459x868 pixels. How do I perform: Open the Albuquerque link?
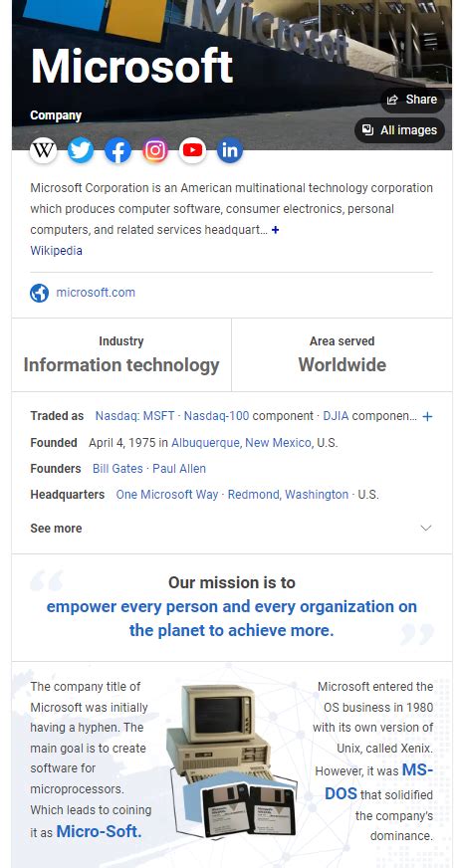(205, 443)
